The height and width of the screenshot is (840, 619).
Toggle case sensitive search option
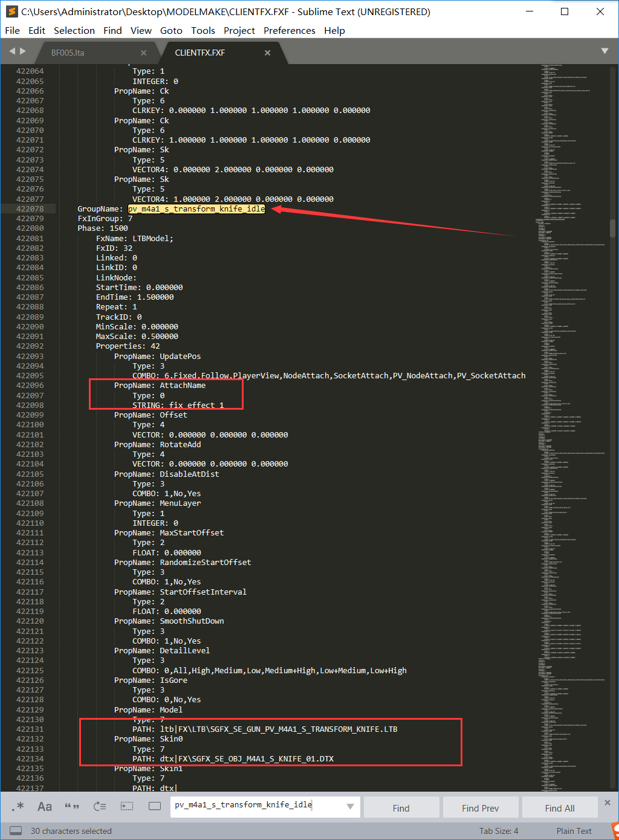click(x=45, y=806)
